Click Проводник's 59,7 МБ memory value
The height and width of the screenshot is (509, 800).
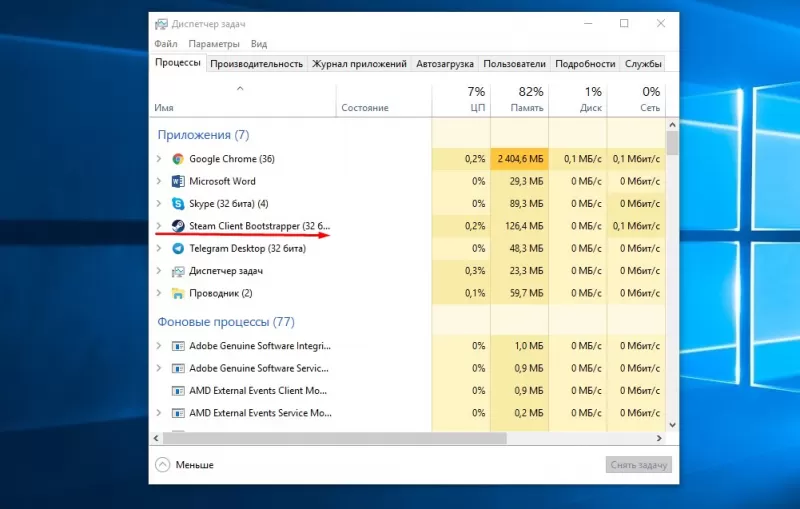point(526,293)
